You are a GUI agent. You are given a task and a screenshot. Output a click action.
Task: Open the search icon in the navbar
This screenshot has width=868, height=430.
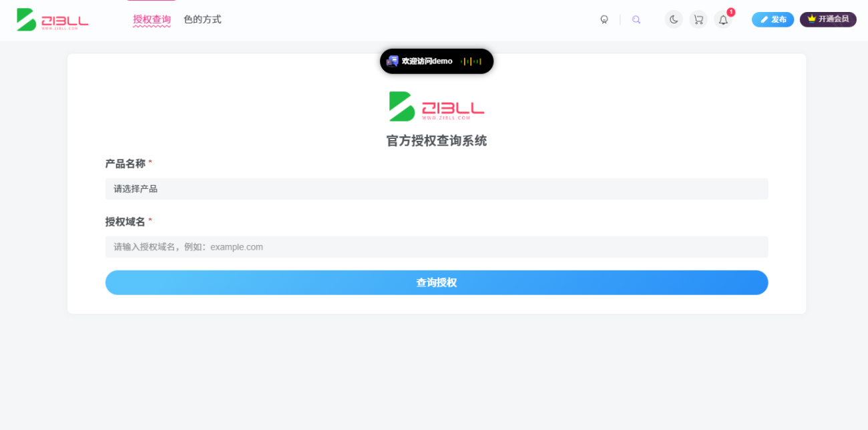(x=636, y=19)
